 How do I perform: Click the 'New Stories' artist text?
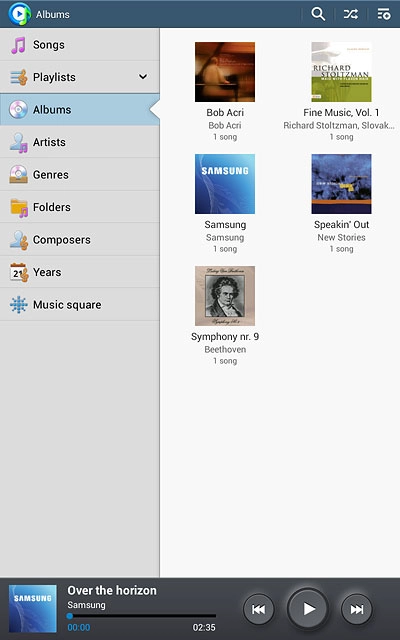pos(341,238)
